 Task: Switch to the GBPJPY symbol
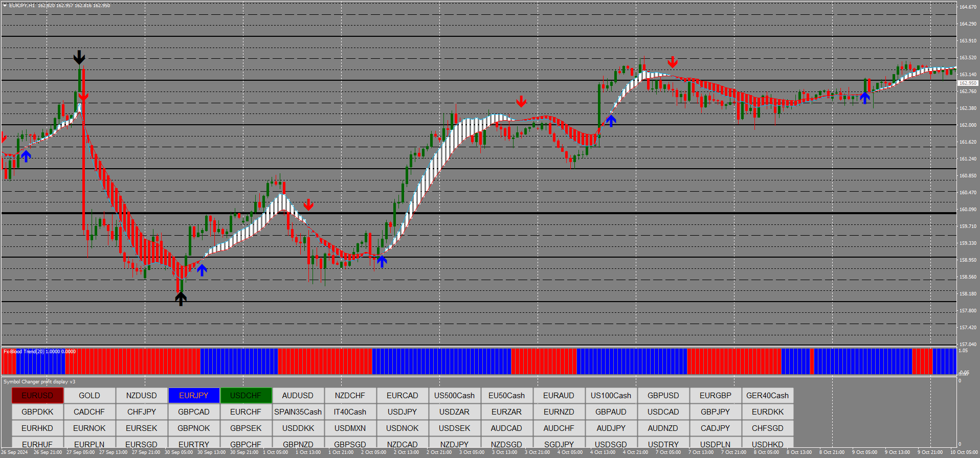(x=715, y=412)
